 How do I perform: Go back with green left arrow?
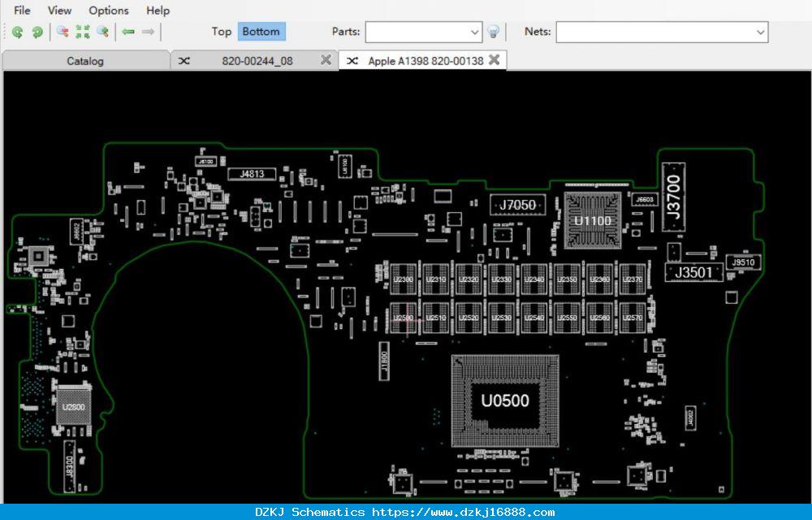coord(128,32)
